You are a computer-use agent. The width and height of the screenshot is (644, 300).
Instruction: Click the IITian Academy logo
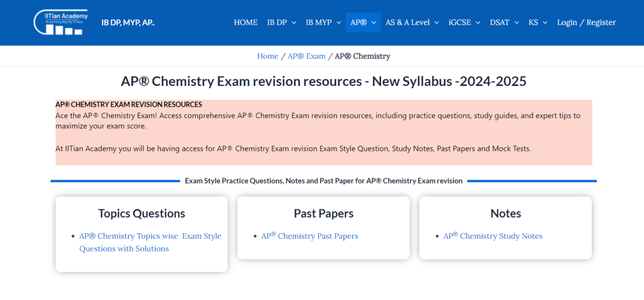(61, 23)
